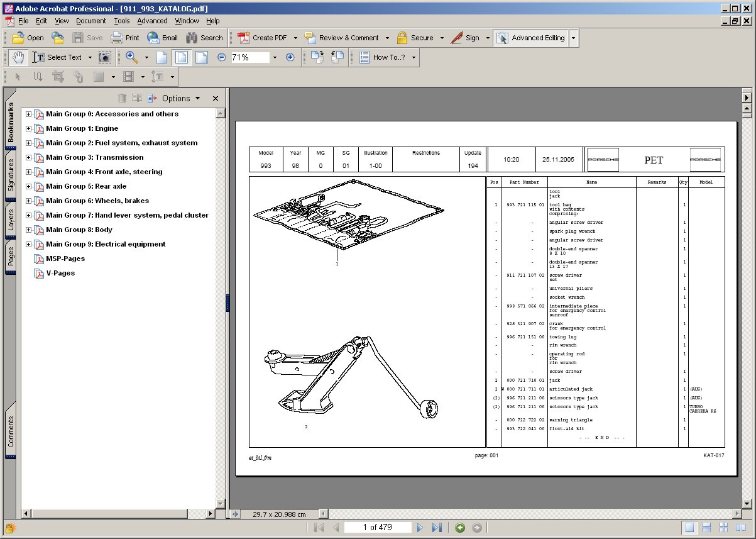Image resolution: width=756 pixels, height=539 pixels.
Task: Open the Review & Comment dropdown
Action: pyautogui.click(x=386, y=38)
